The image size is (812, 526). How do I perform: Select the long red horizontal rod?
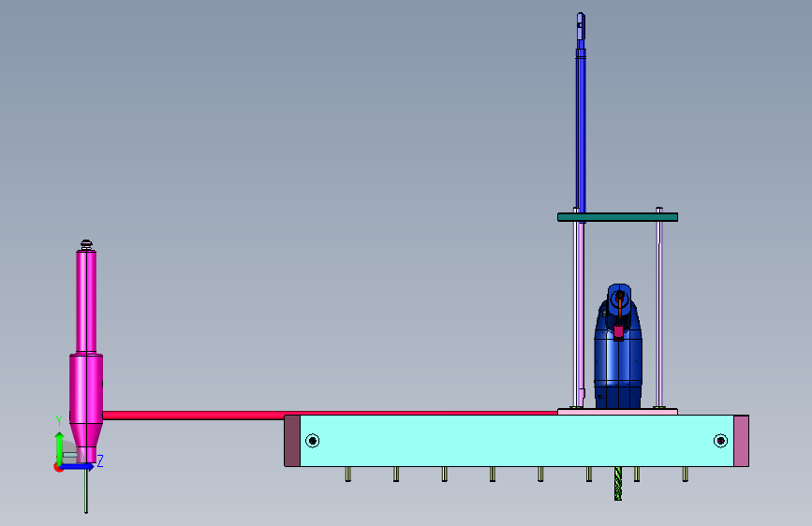coord(330,415)
